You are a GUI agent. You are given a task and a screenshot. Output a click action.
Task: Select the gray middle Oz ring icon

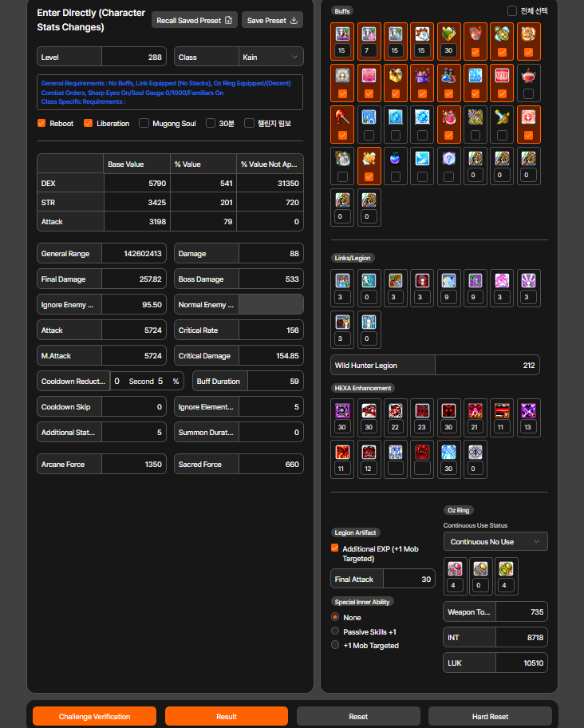pyautogui.click(x=480, y=568)
